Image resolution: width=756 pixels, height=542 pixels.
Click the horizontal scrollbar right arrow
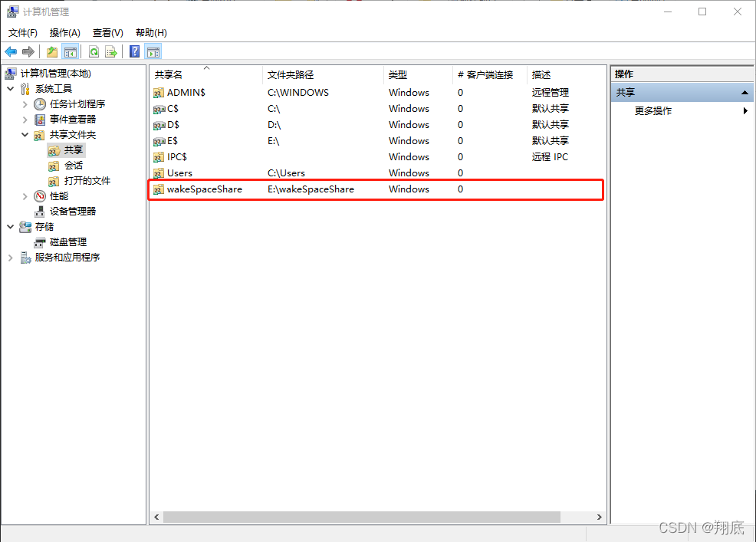pyautogui.click(x=599, y=517)
